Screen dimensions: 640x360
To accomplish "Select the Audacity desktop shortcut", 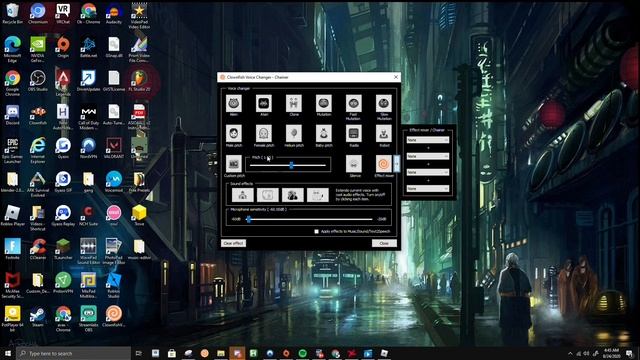I will 114,13.
